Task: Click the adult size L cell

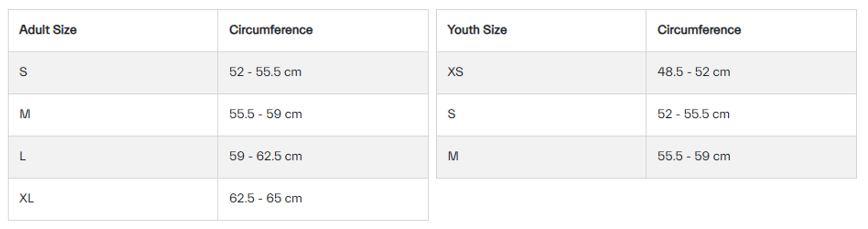Action: coord(23,156)
